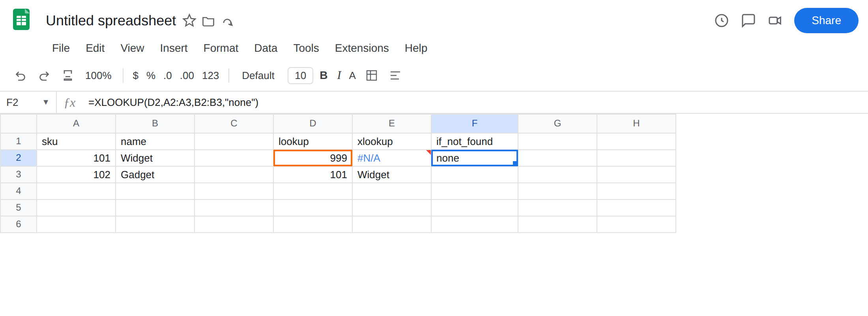Select the Widget cell in column E
868x316 pixels.
pyautogui.click(x=392, y=175)
